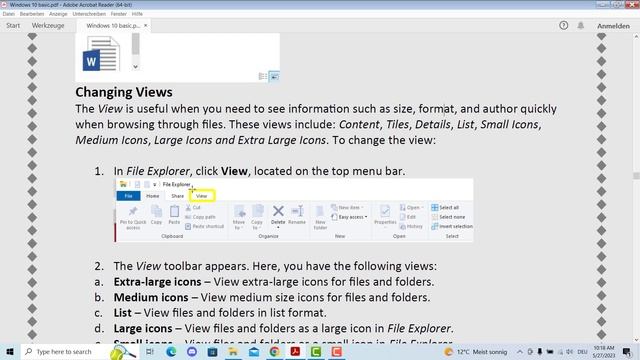Click the View tab in the embedded File Explorer image
Image resolution: width=640 pixels, height=360 pixels.
pyautogui.click(x=202, y=196)
